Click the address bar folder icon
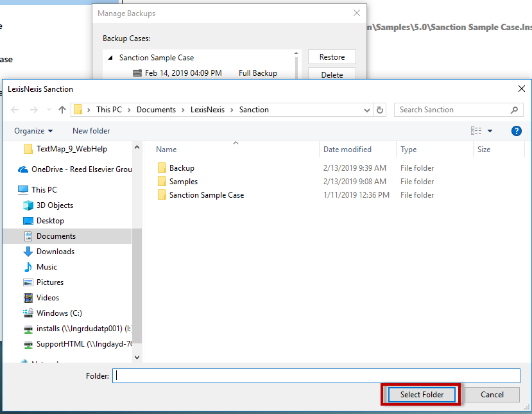 (x=78, y=110)
